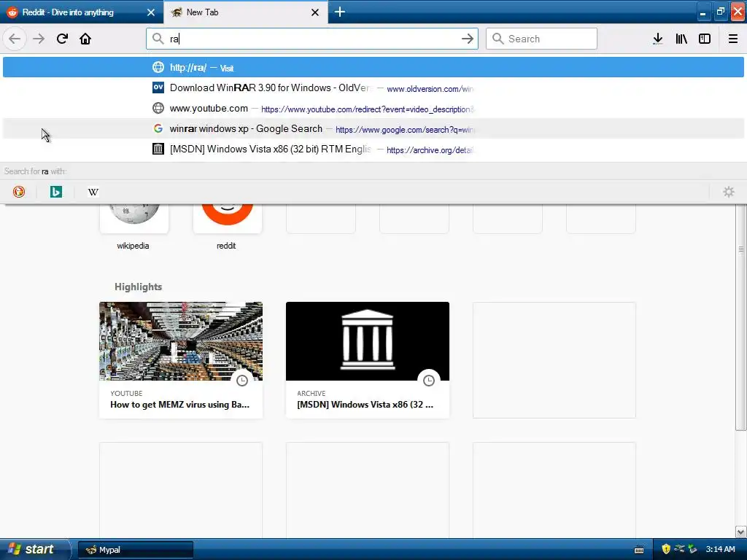Go back with the Back arrow button
The image size is (747, 560).
click(15, 39)
